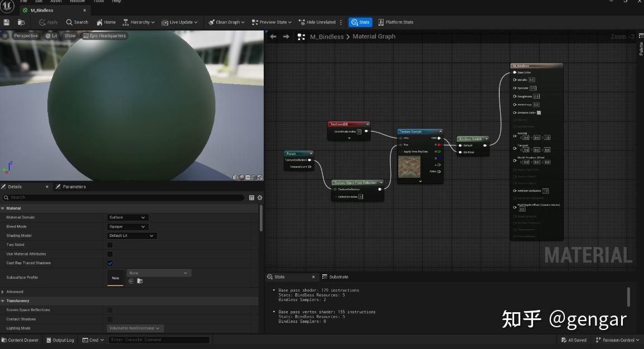644x349 pixels.
Task: Go forward with the graph right arrow
Action: (286, 37)
